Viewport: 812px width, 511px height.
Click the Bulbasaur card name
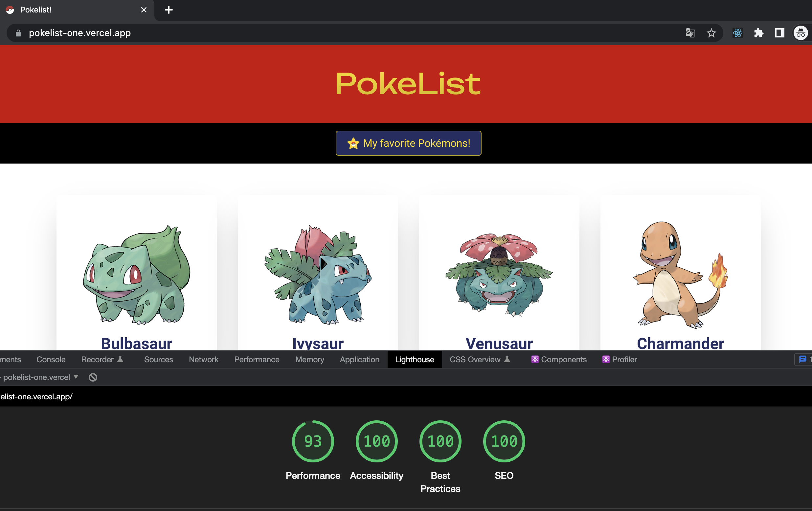tap(137, 343)
